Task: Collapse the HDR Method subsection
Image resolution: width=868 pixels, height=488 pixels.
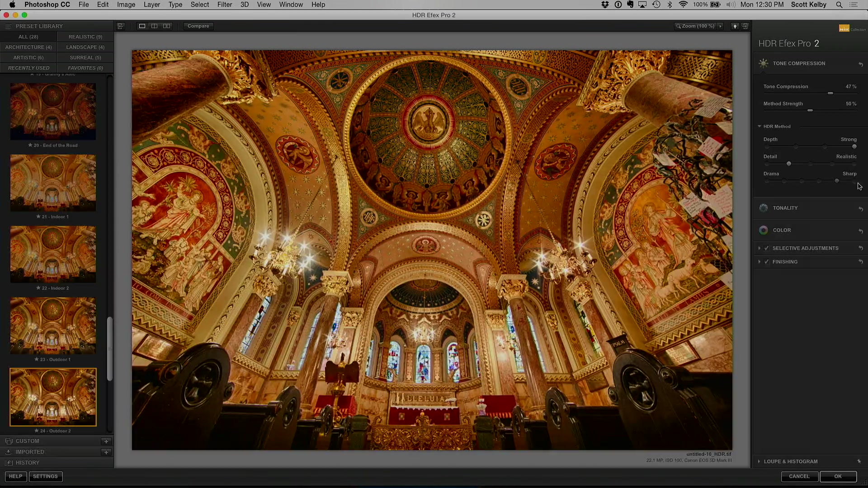Action: click(x=759, y=127)
